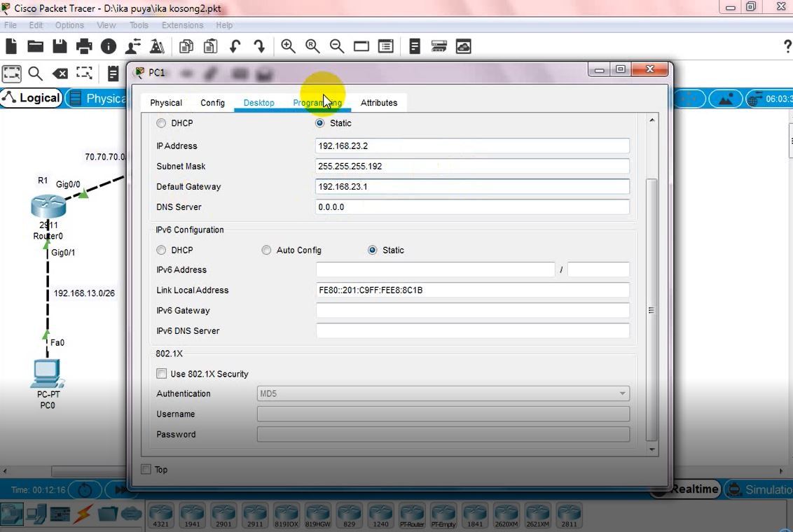This screenshot has height=532, width=793.
Task: Open the Config tab of PC1
Action: [212, 102]
